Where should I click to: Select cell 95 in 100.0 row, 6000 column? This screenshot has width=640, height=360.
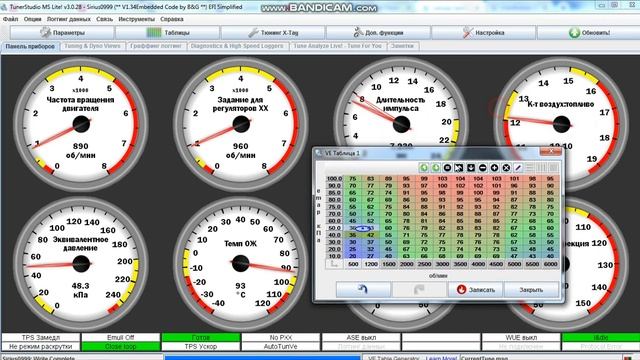tap(550, 179)
